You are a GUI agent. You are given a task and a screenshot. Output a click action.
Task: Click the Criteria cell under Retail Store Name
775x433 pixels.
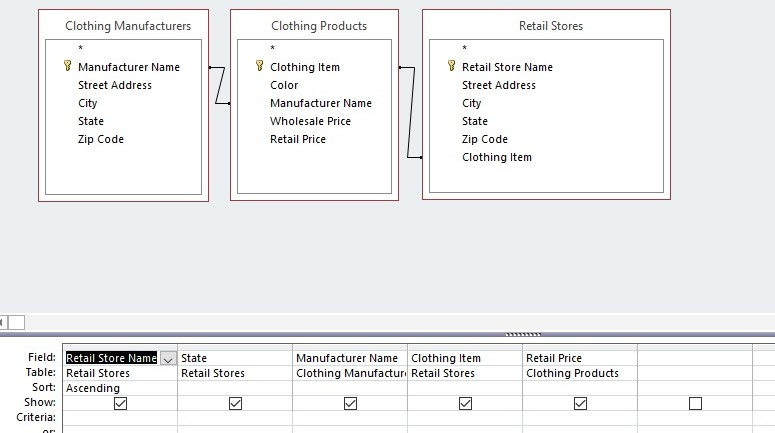pyautogui.click(x=120, y=417)
